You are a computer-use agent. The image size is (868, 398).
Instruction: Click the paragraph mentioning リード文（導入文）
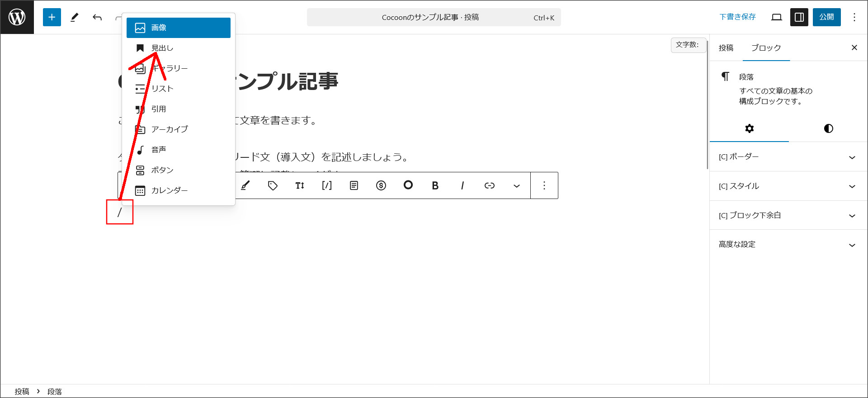point(322,157)
